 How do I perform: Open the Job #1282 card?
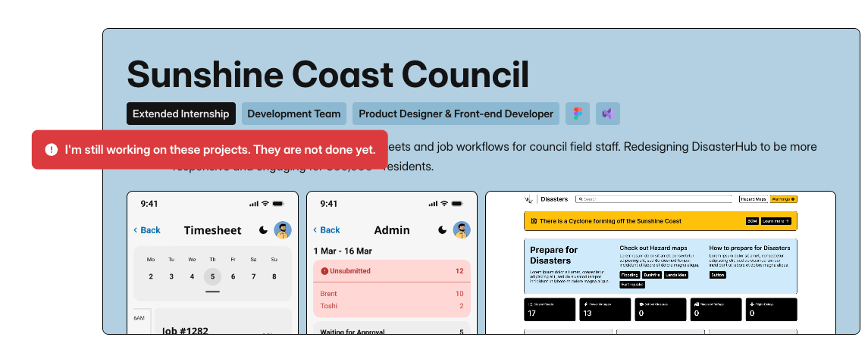(223, 322)
